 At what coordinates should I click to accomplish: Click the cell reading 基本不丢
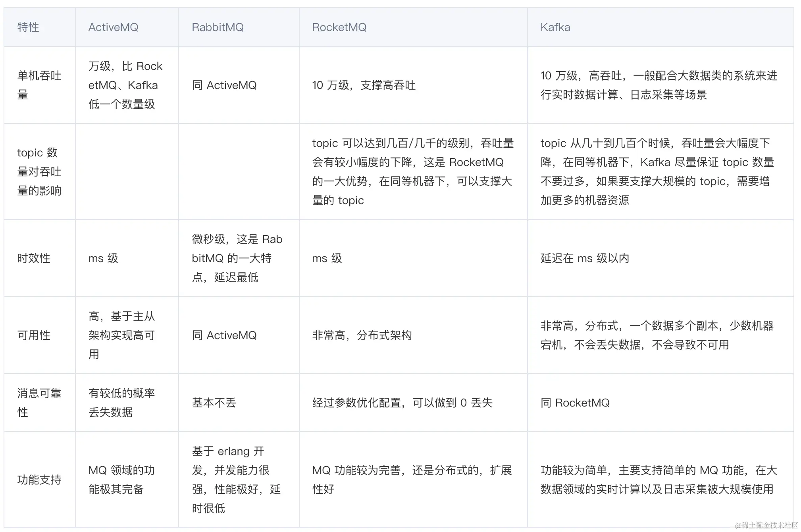[214, 403]
